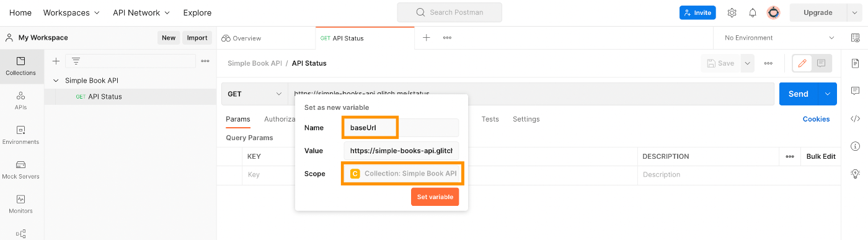This screenshot has width=868, height=240.
Task: Click the settings gear icon
Action: [x=732, y=13]
